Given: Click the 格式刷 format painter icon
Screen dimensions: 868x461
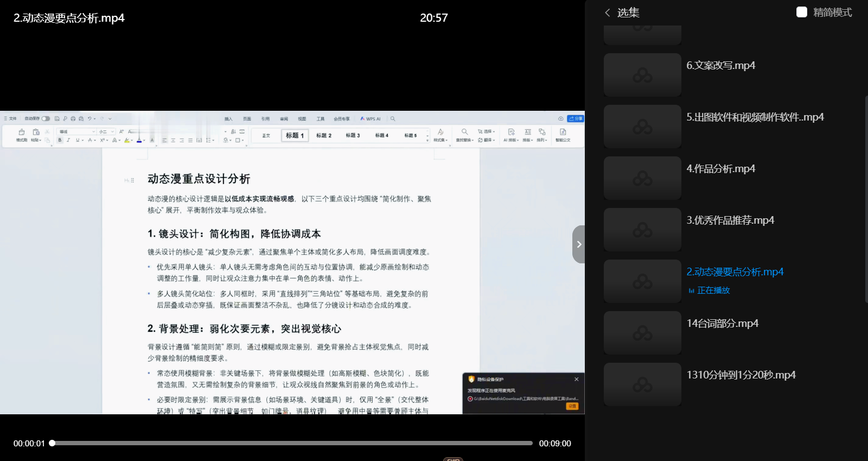Looking at the screenshot, I should coord(22,132).
